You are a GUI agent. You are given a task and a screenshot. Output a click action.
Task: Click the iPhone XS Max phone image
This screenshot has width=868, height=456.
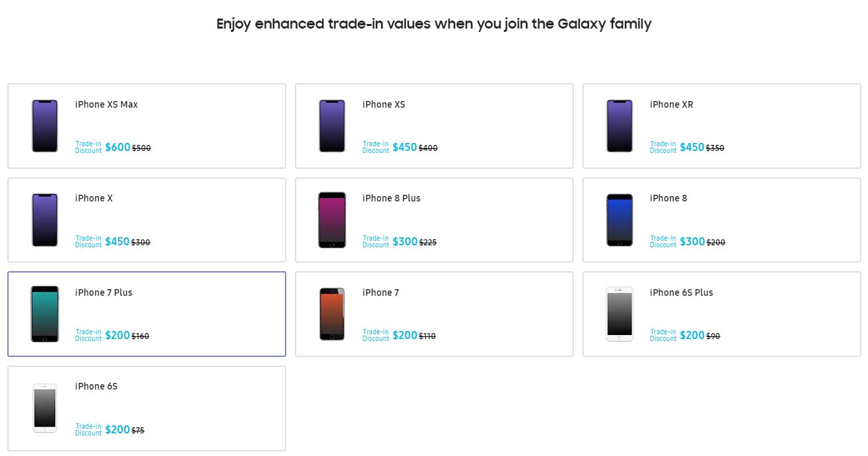coord(45,126)
